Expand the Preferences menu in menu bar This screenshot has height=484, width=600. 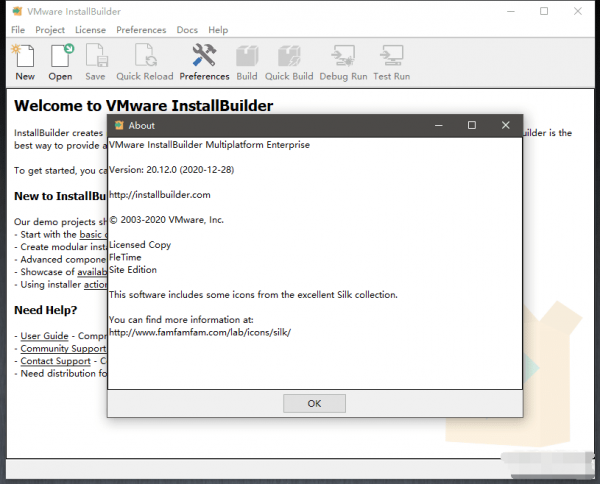tap(141, 31)
